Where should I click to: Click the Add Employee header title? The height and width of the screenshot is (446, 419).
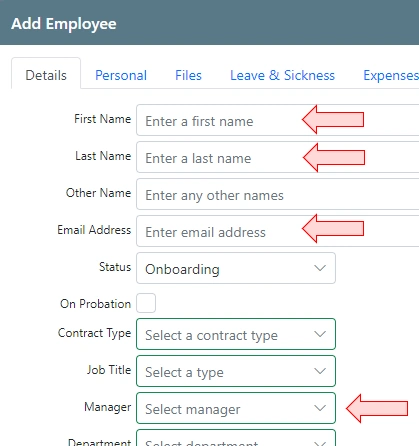(x=64, y=24)
